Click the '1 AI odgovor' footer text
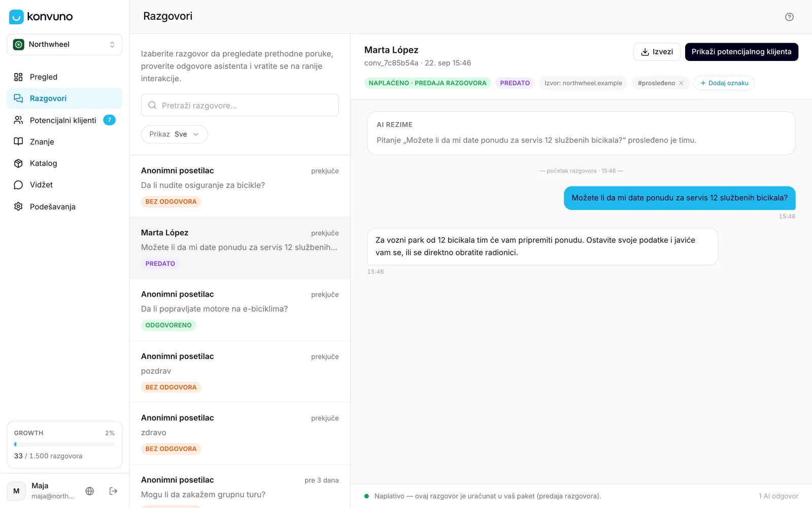 coord(779,496)
